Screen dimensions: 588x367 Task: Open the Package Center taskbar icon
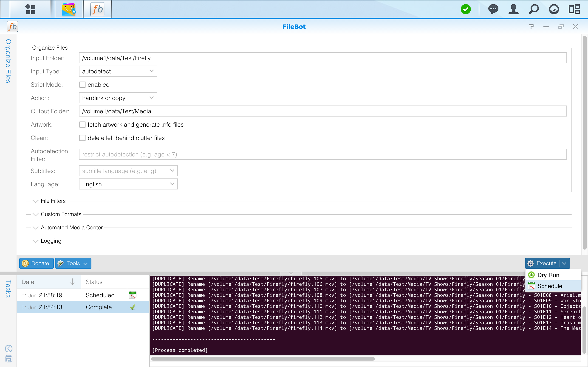pyautogui.click(x=69, y=9)
